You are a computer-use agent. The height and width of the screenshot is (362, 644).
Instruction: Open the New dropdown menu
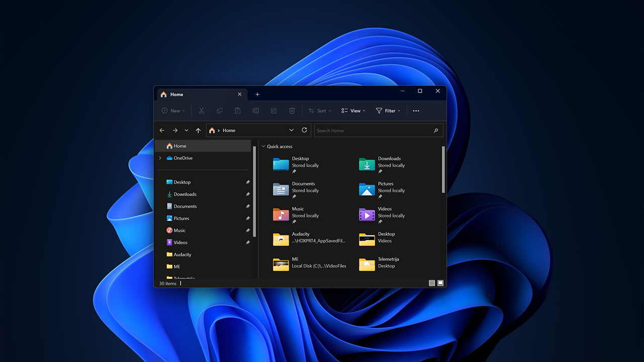[173, 111]
